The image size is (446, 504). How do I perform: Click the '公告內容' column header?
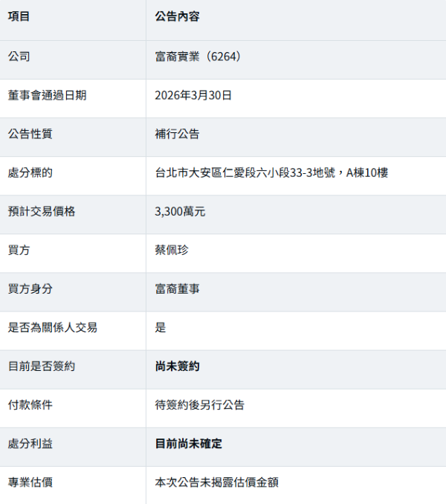177,16
